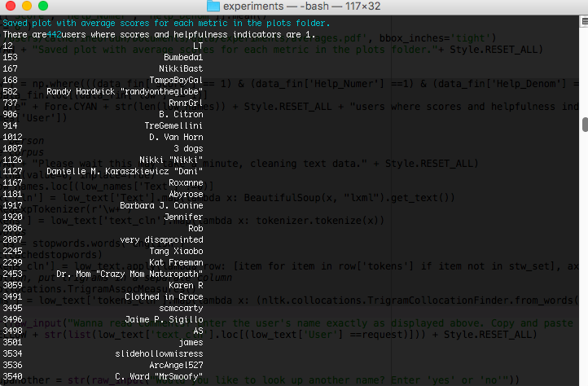Screen dimensions: 588x386
Task: Click the username Abyrose
Action: coord(186,194)
